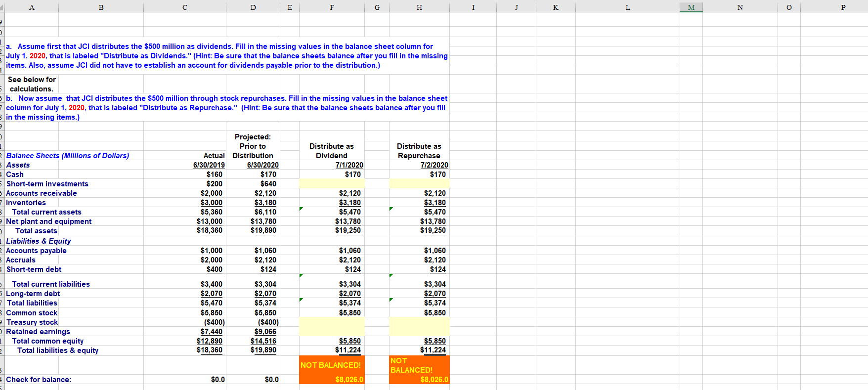Click the 'Accounts receivable' row label
Viewport: 868px width, 390px height.
tap(42, 193)
